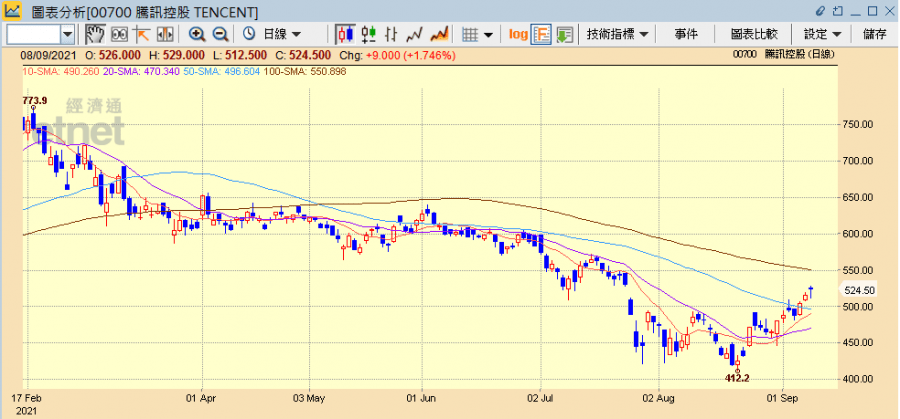Toggle the green download arrow button

564,34
